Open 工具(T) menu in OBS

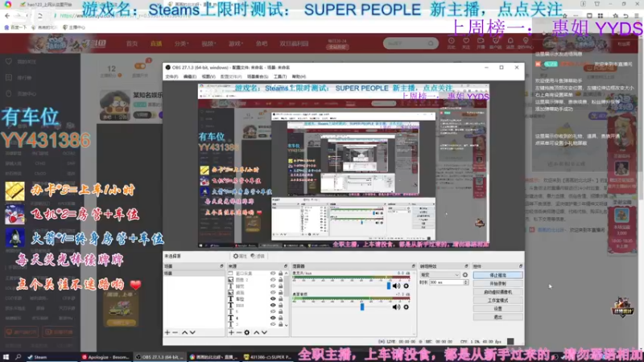coord(280,76)
